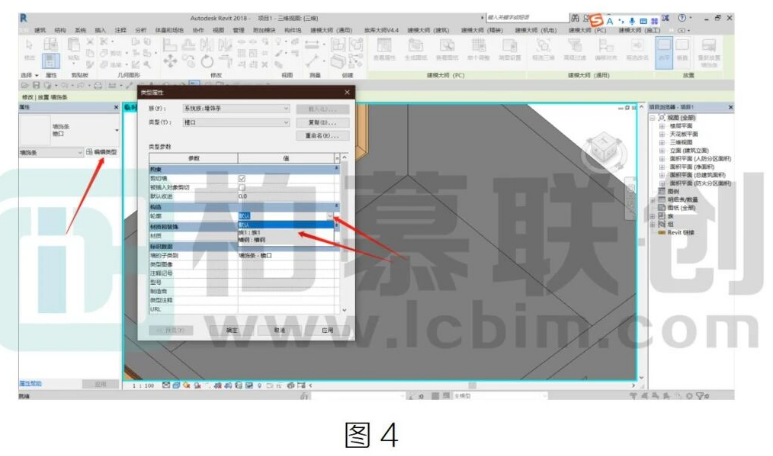Screen dimensions: 773x456
Task: Expand the 天花板平面 tree node
Action: 662,134
